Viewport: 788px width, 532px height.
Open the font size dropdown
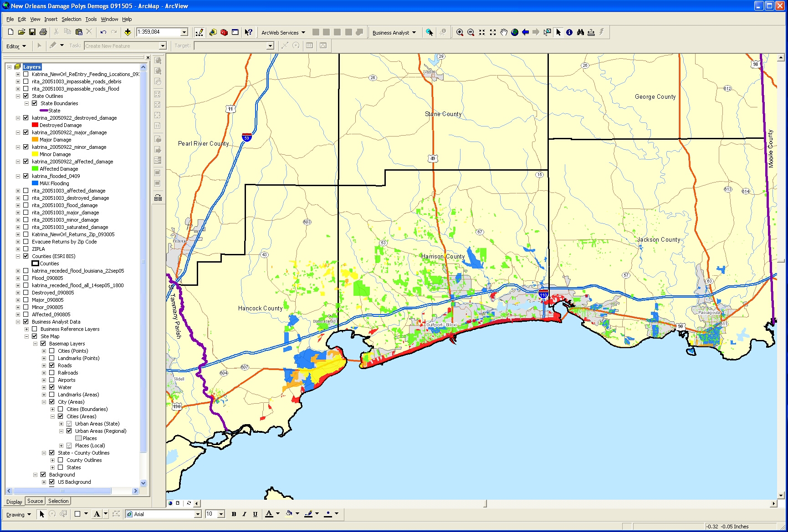221,514
